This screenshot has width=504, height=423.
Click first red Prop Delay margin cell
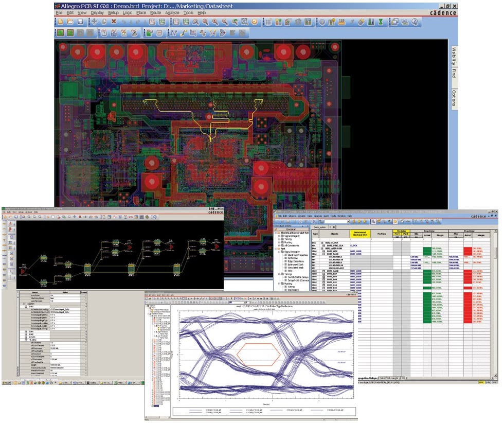[x=480, y=249]
